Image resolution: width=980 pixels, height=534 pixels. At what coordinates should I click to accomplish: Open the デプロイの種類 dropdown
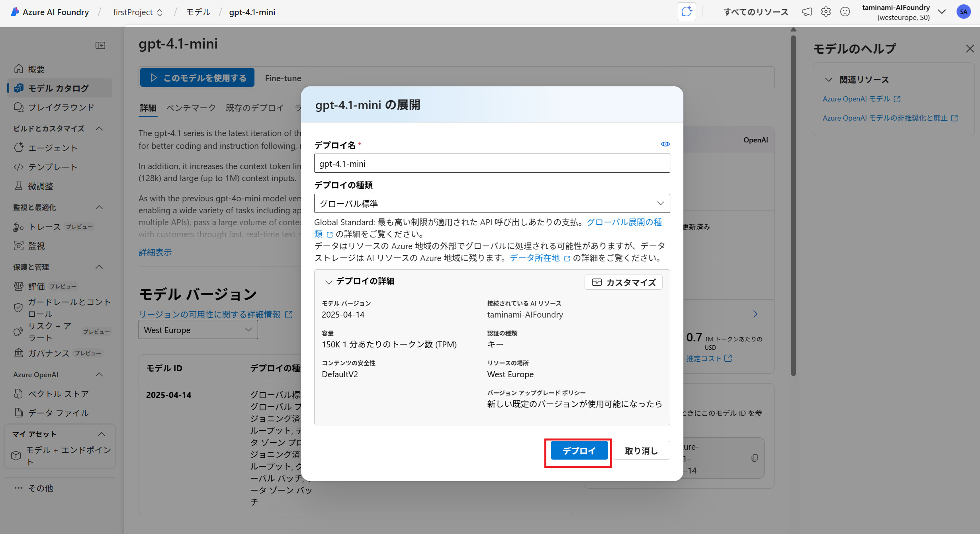pyautogui.click(x=492, y=203)
